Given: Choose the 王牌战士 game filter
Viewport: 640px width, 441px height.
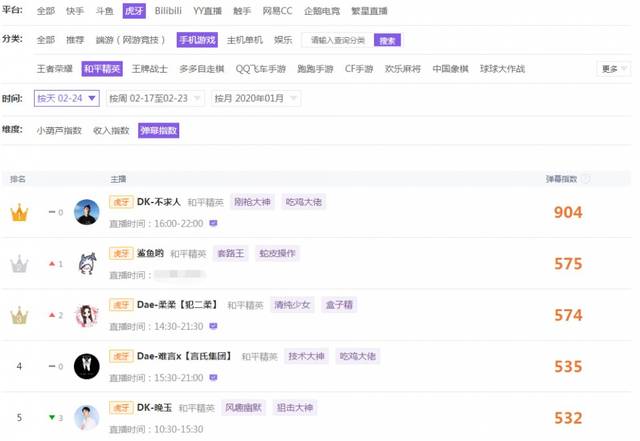Looking at the screenshot, I should (150, 69).
